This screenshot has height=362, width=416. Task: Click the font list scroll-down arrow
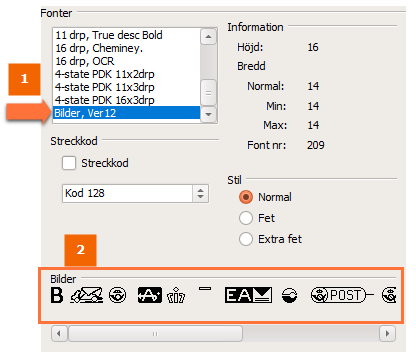click(209, 114)
